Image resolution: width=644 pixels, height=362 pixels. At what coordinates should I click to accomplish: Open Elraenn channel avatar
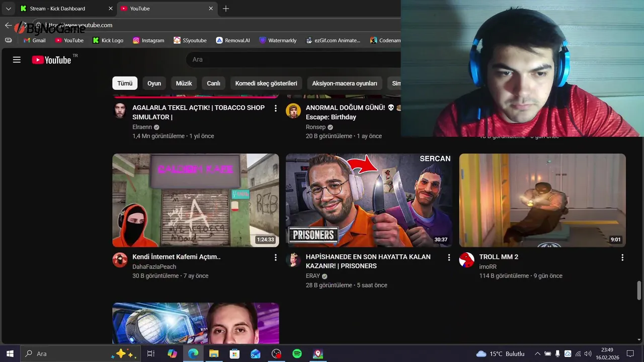click(x=120, y=111)
